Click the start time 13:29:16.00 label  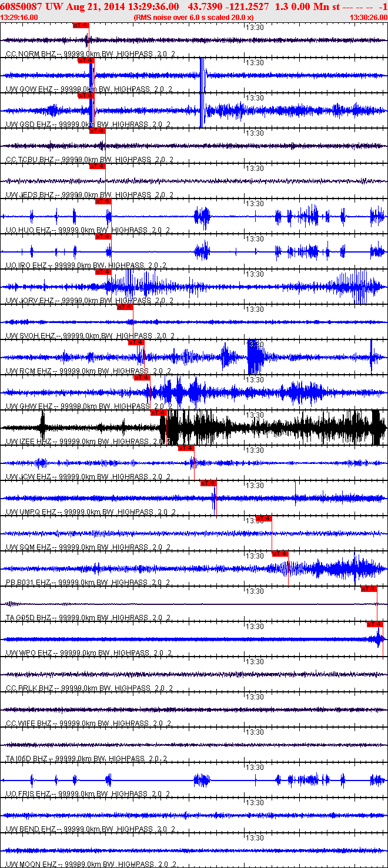coord(19,18)
